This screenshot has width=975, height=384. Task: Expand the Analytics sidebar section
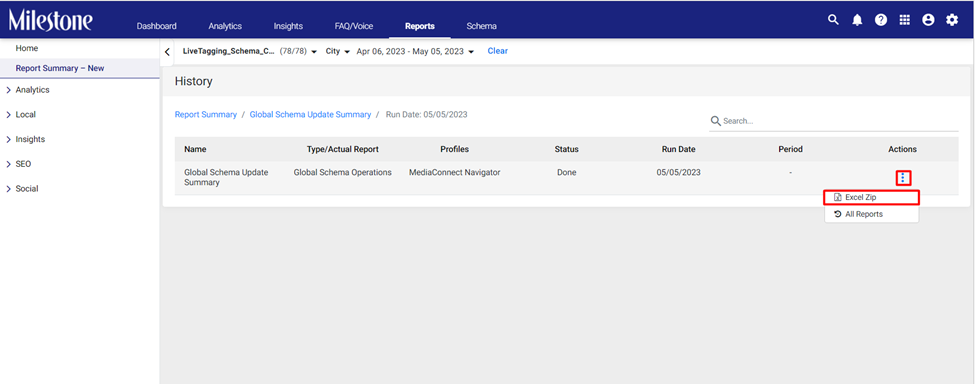[27, 89]
